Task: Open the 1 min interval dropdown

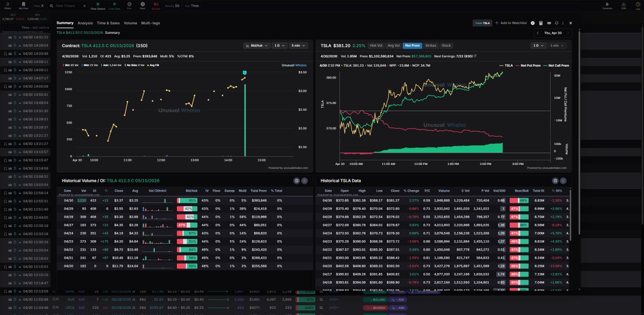Action: [557, 46]
